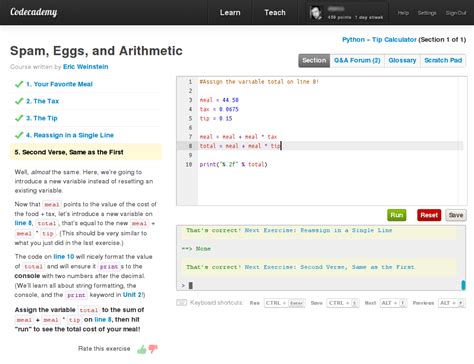This screenshot has width=474, height=364.
Task: Click the console output scrollbar handle
Action: tap(463, 285)
